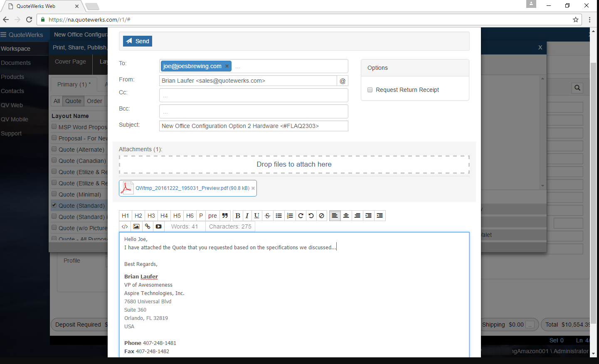This screenshot has height=364, width=599.
Task: Check Proposal - For New layout
Action: (x=54, y=138)
